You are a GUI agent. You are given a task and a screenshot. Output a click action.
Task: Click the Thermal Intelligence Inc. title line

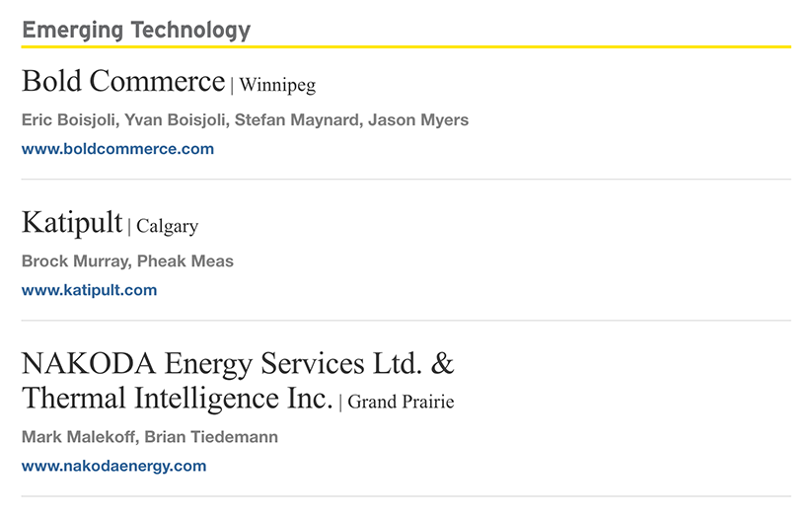[x=178, y=399]
